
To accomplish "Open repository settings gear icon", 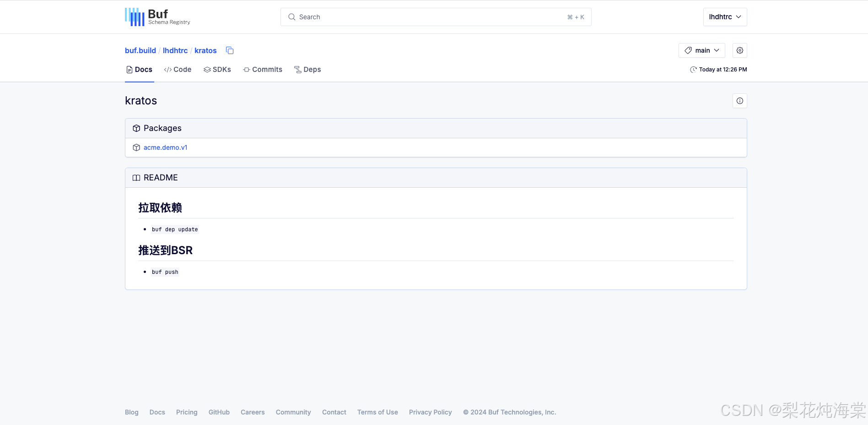I will pos(739,50).
